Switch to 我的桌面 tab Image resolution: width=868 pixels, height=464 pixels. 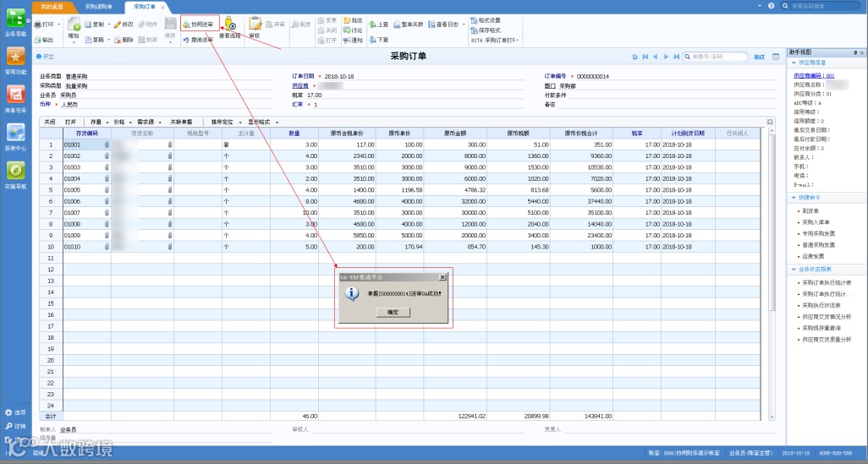pos(52,8)
